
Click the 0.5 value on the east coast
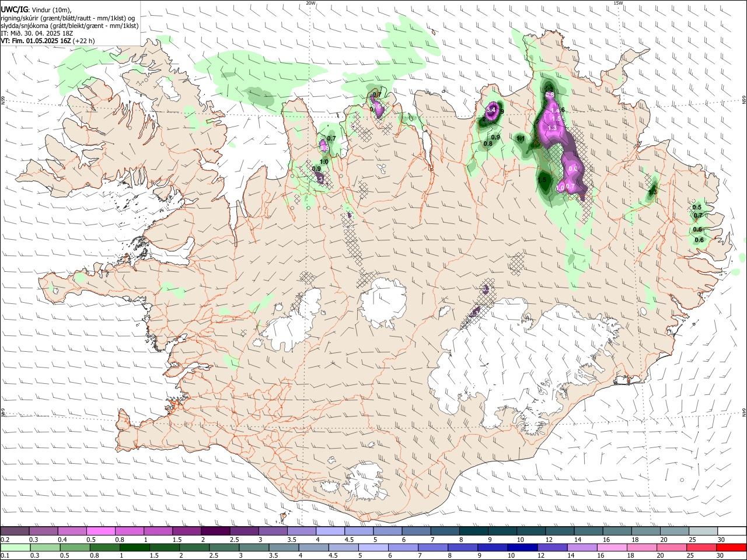(697, 207)
